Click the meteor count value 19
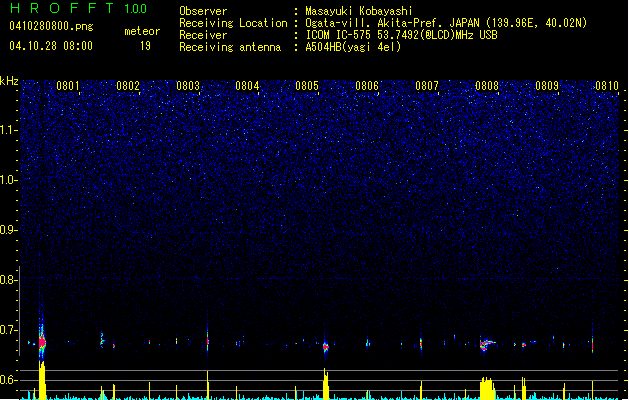629x400 pixels. tap(145, 46)
